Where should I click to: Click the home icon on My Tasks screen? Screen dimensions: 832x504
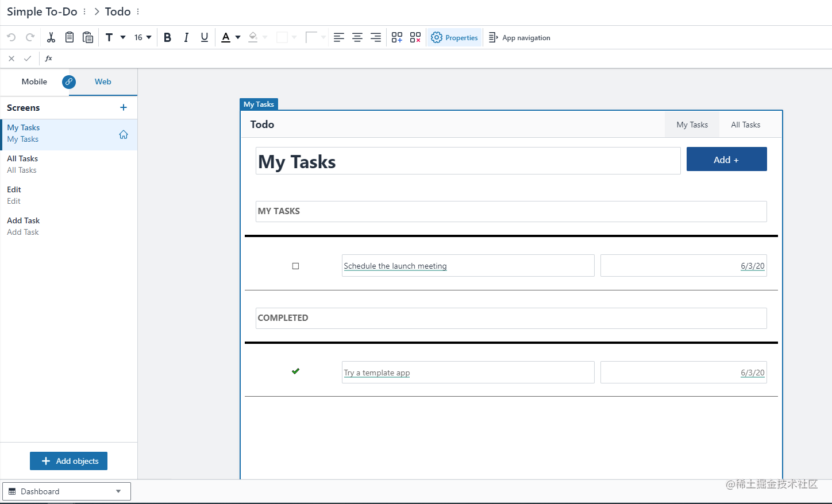coord(124,134)
